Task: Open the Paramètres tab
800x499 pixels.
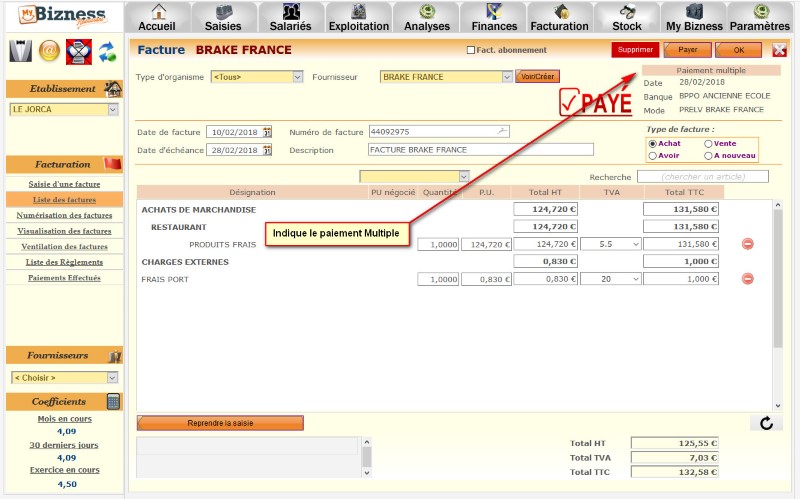Action: [760, 17]
